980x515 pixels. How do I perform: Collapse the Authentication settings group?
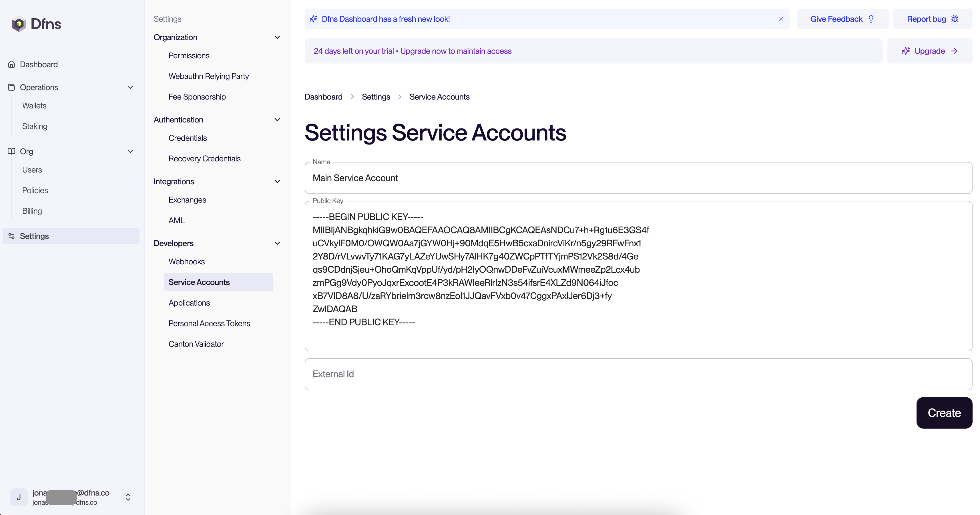tap(277, 120)
